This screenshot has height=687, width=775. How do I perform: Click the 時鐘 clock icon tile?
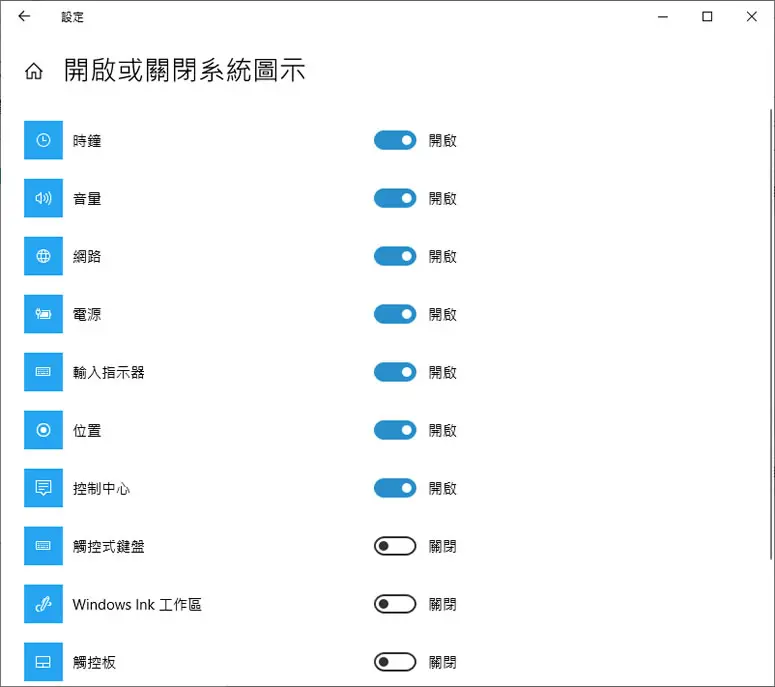pos(43,140)
